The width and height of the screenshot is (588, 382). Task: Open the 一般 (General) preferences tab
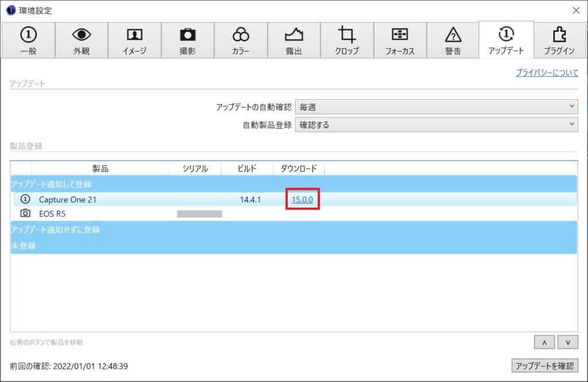pos(29,41)
